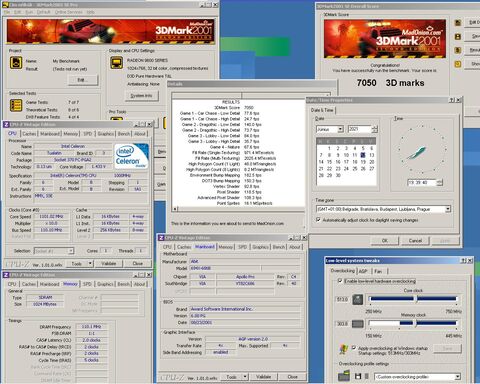Click the System Info button

[x=141, y=96]
